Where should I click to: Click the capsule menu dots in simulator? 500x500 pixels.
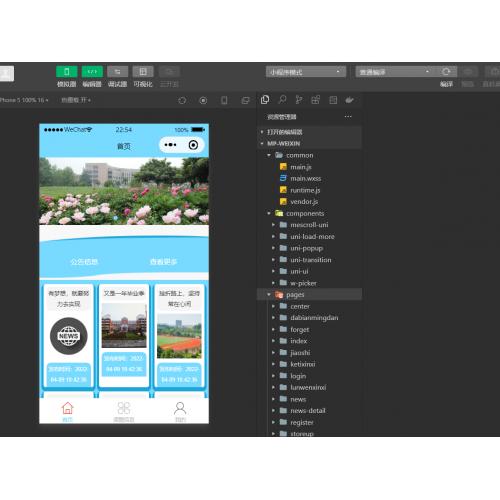(x=170, y=145)
